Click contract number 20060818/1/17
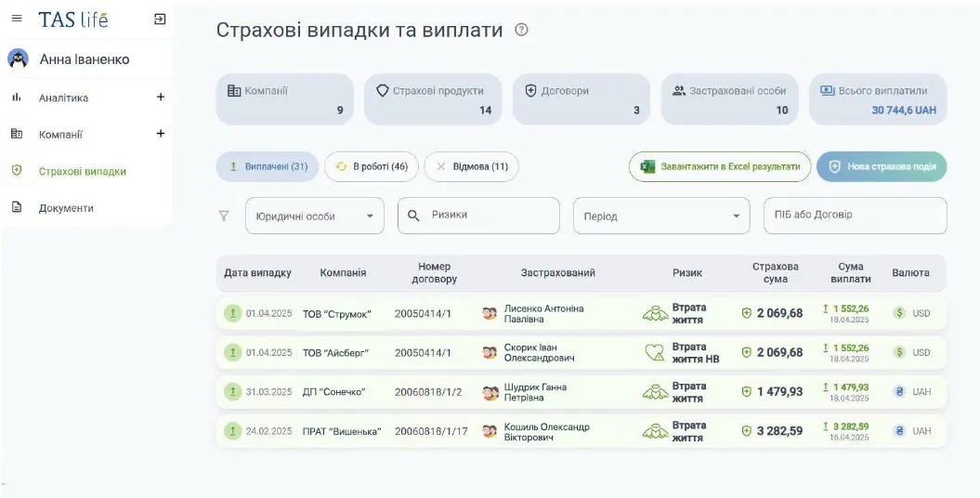Image resolution: width=980 pixels, height=498 pixels. tap(431, 431)
